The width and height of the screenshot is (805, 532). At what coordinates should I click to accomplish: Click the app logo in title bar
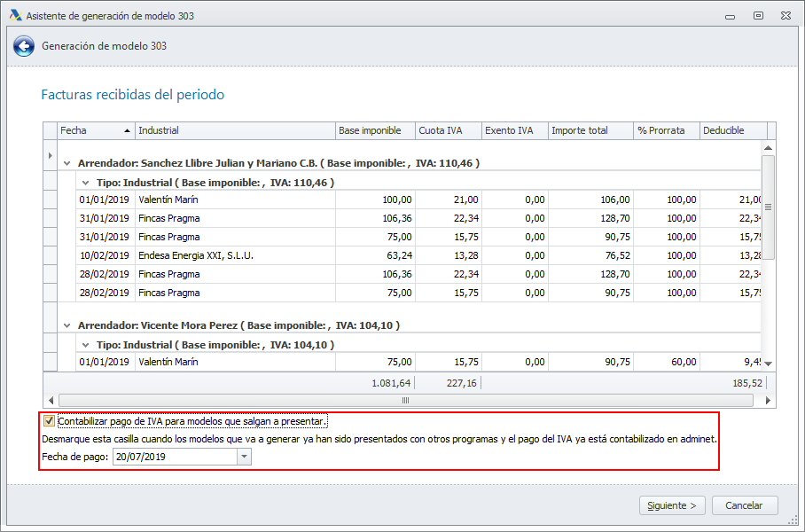coord(15,16)
